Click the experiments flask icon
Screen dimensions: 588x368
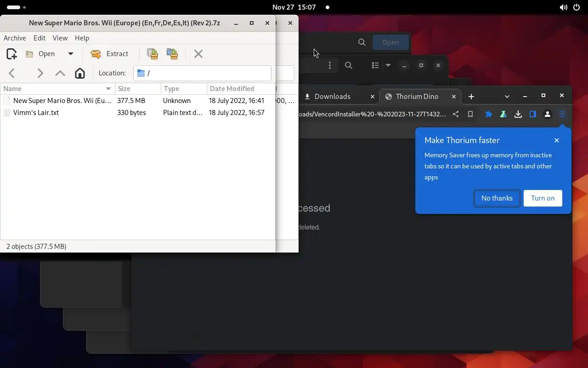pyautogui.click(x=503, y=115)
